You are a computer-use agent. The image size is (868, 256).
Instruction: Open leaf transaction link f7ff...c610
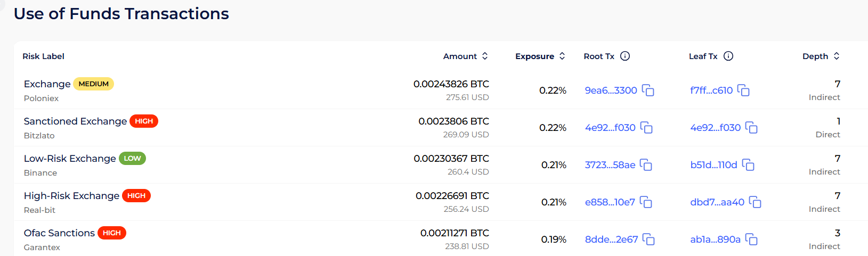point(711,90)
